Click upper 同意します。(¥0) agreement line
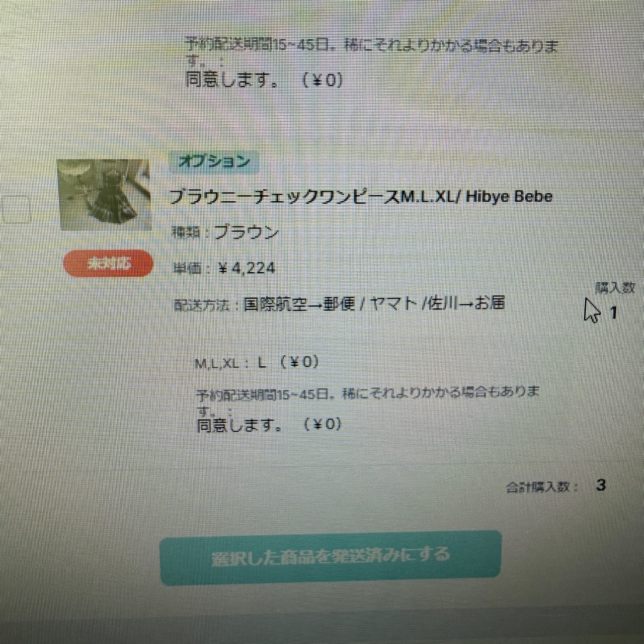Image resolution: width=644 pixels, height=644 pixels. (264, 80)
